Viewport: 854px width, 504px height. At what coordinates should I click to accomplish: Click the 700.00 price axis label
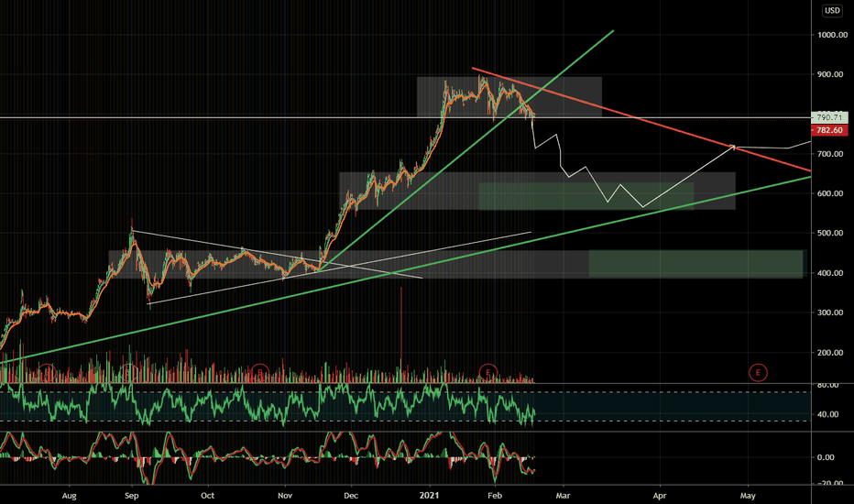click(830, 154)
